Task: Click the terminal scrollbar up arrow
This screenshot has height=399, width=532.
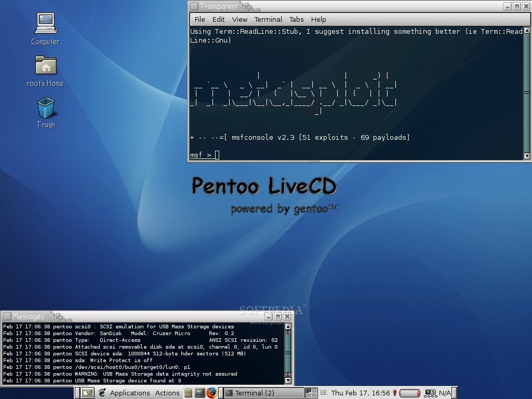Action: point(527,31)
